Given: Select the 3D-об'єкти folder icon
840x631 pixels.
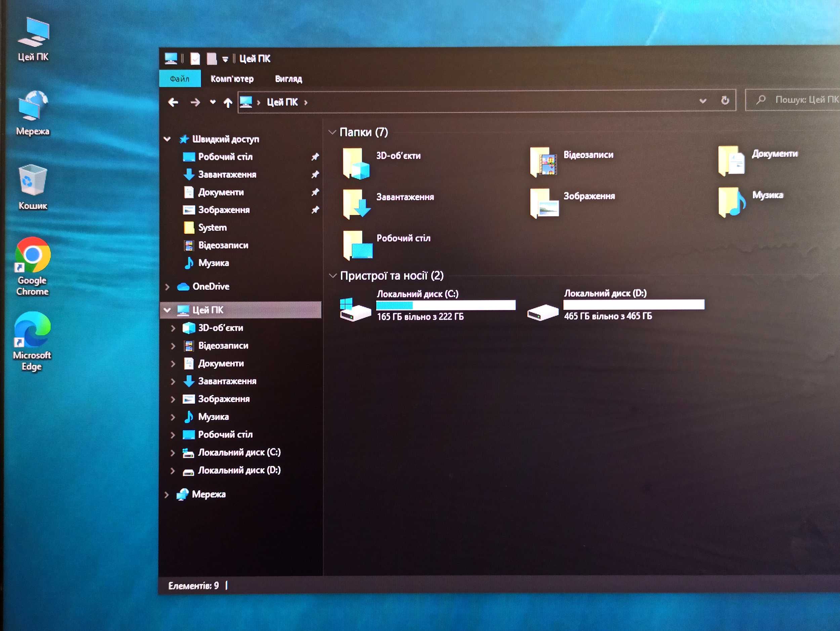Looking at the screenshot, I should 356,164.
